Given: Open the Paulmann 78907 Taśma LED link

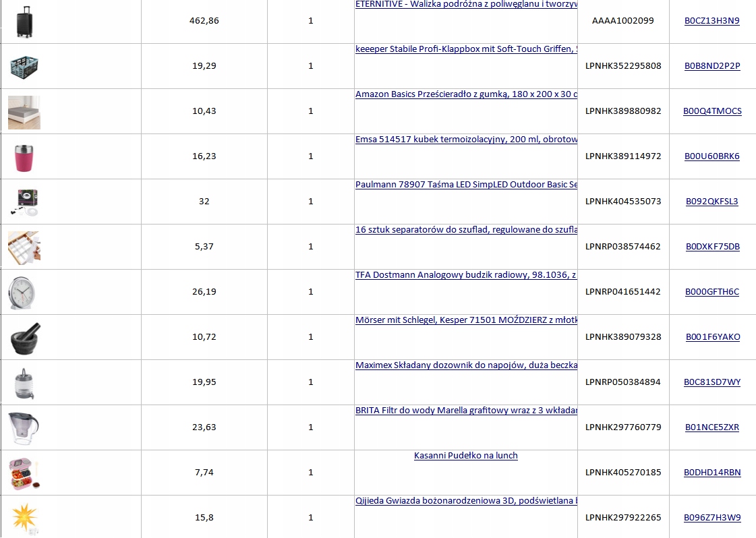Looking at the screenshot, I should tap(466, 184).
